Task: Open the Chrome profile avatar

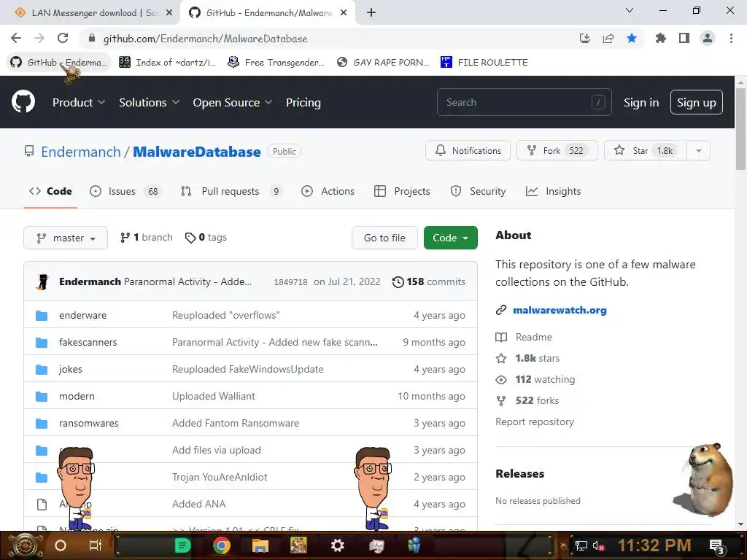Action: pyautogui.click(x=708, y=38)
